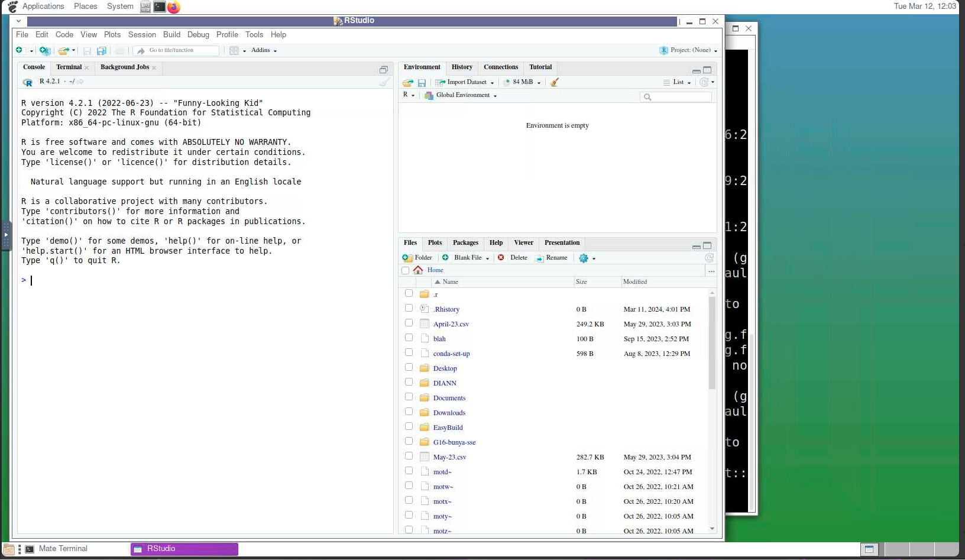The image size is (965, 560).
Task: Open terminal launcher in top panel
Action: click(160, 7)
